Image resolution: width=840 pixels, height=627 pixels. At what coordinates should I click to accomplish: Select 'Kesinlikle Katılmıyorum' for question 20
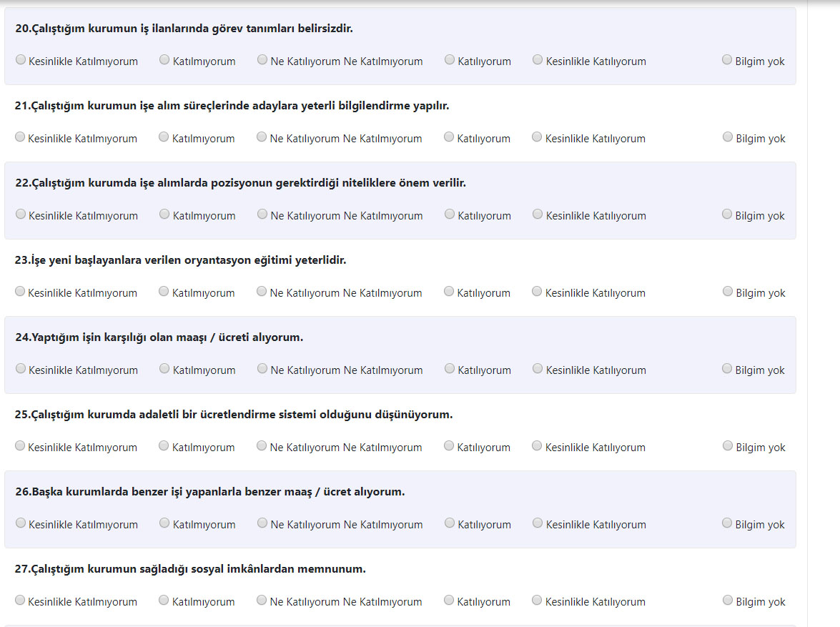[x=21, y=60]
